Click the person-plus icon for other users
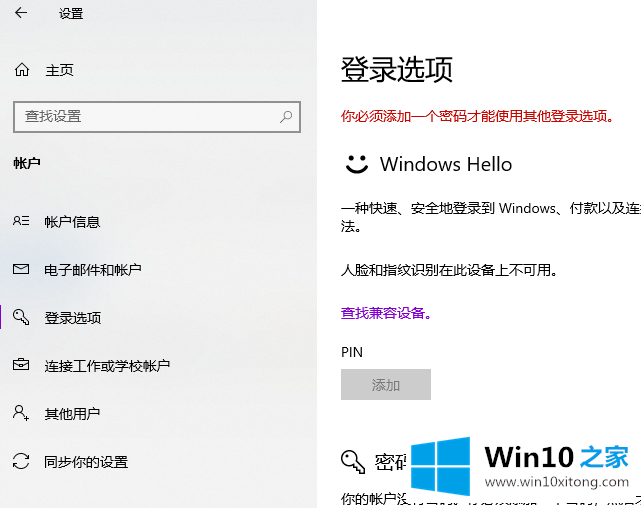 point(21,413)
